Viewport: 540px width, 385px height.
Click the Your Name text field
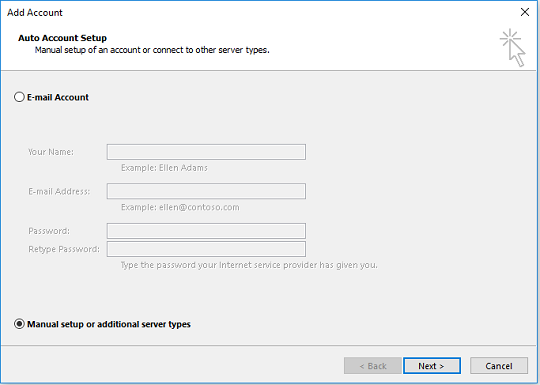pyautogui.click(x=206, y=152)
